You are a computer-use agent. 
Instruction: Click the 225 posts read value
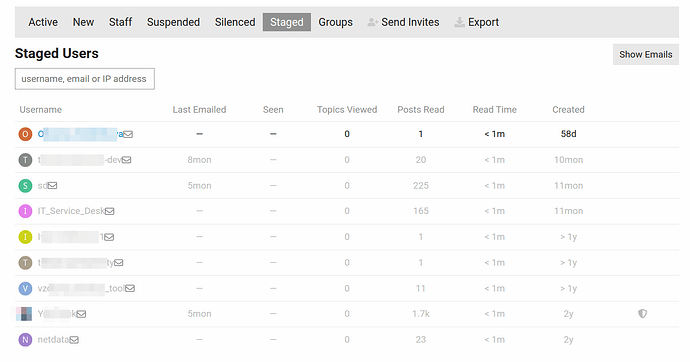421,186
